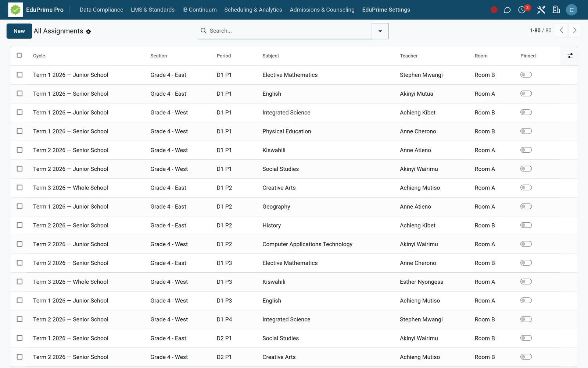This screenshot has width=588, height=368.
Task: Click the magnifier icon in search bar
Action: click(x=203, y=31)
